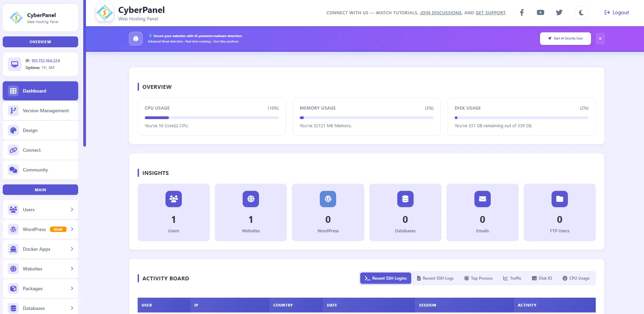Click the Connect chain-link icon
The width and height of the screenshot is (644, 314).
13,150
